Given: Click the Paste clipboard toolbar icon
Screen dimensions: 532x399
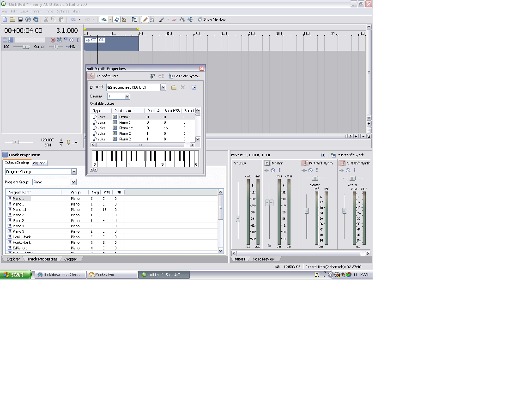Looking at the screenshot, I should (x=61, y=19).
